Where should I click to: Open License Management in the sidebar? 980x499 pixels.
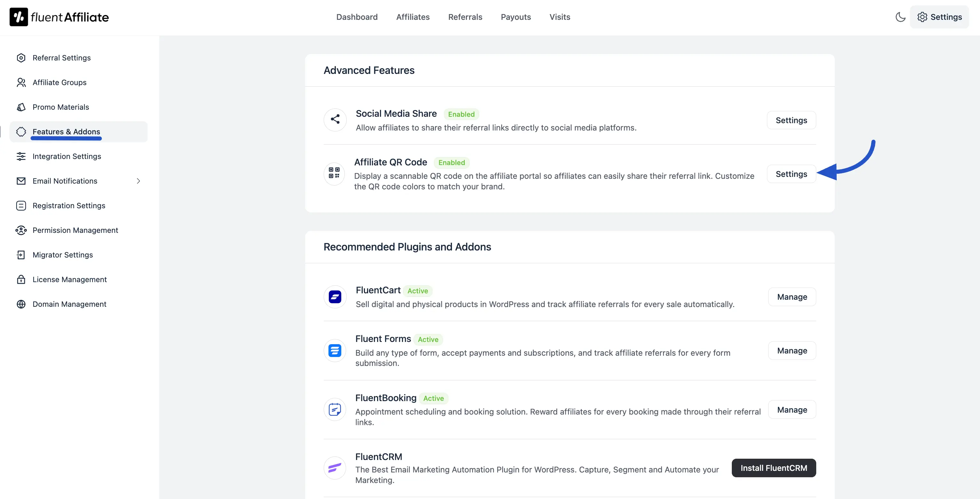(x=70, y=279)
